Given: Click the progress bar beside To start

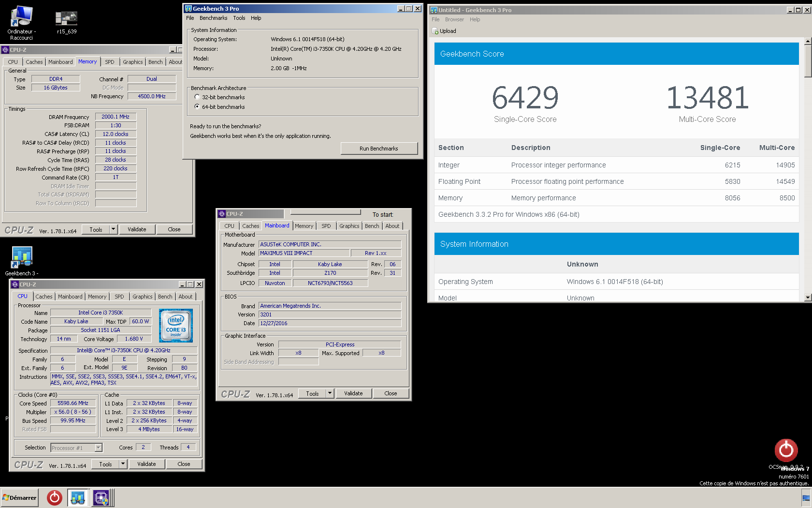Looking at the screenshot, I should click(x=325, y=212).
